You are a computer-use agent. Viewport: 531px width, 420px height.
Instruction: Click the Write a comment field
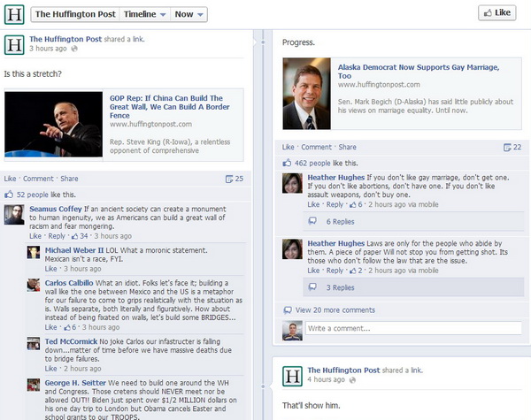tap(413, 328)
